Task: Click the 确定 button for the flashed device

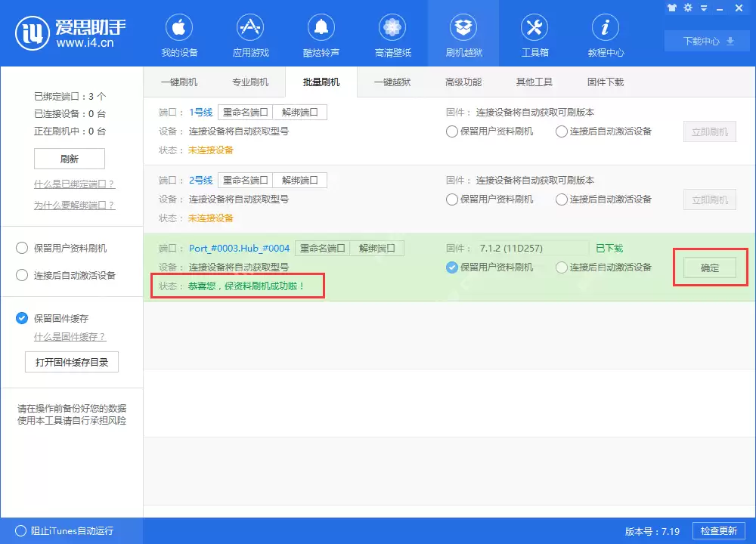Action: pyautogui.click(x=708, y=267)
